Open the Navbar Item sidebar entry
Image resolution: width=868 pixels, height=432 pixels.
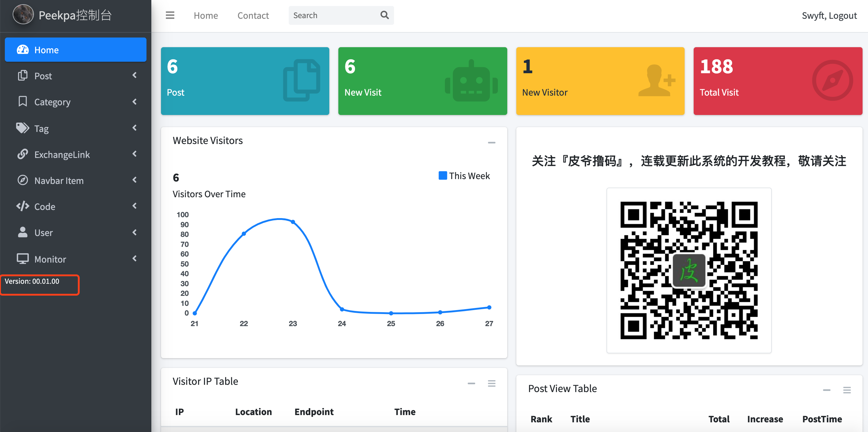[75, 181]
